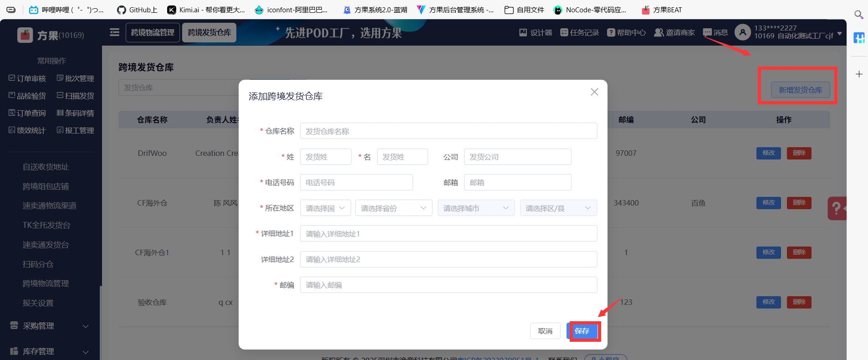Focus the 邮箱 input field
The image size is (868, 360).
pos(518,182)
